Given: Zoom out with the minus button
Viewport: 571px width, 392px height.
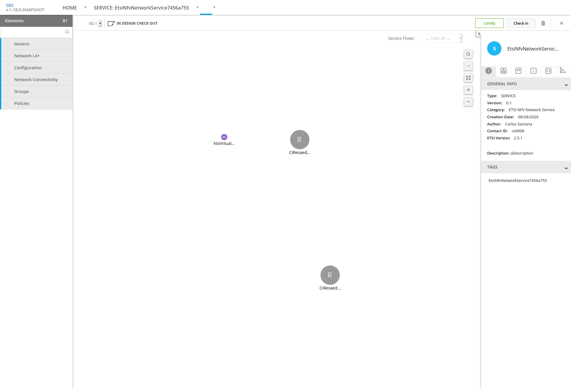Looking at the screenshot, I should [468, 102].
